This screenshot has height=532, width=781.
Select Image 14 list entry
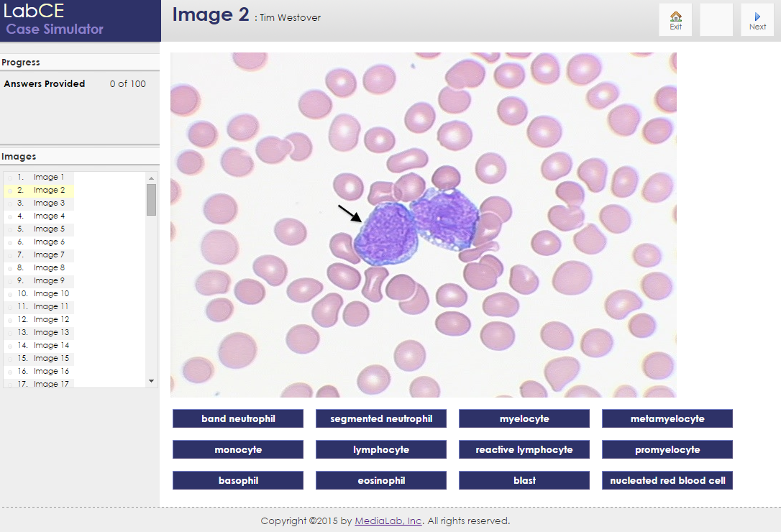coord(39,345)
